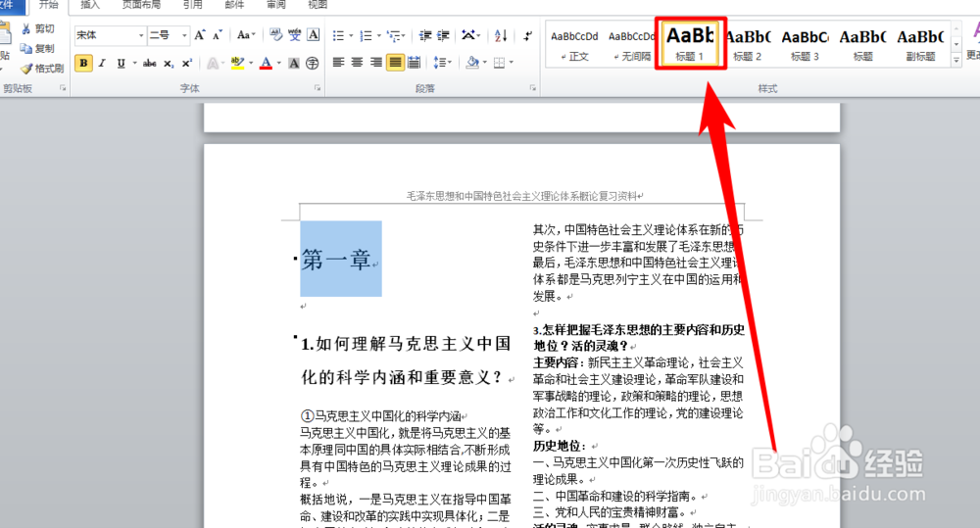980x528 pixels.
Task: Open the font size dropdown (二号)
Action: tap(184, 35)
